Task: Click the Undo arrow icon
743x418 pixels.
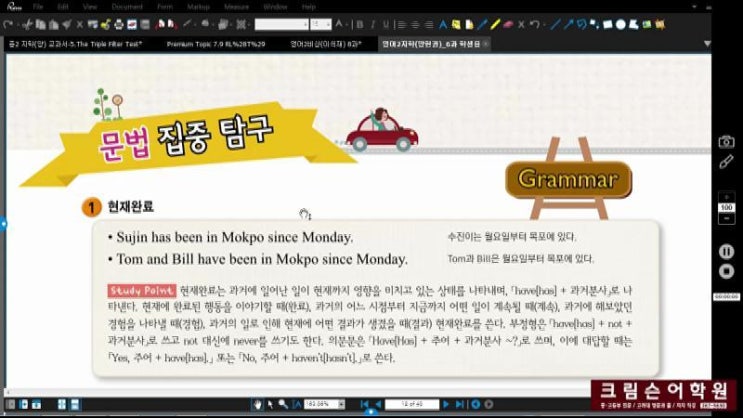Action: pyautogui.click(x=535, y=24)
